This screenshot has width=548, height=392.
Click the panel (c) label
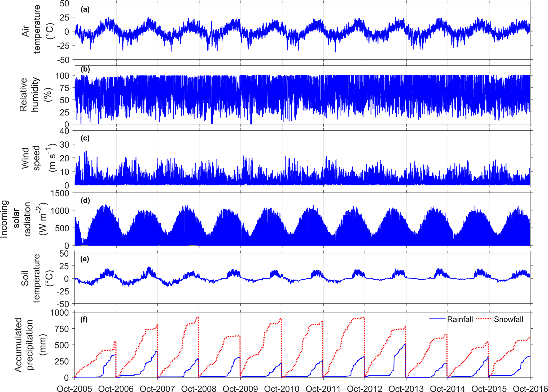click(85, 138)
